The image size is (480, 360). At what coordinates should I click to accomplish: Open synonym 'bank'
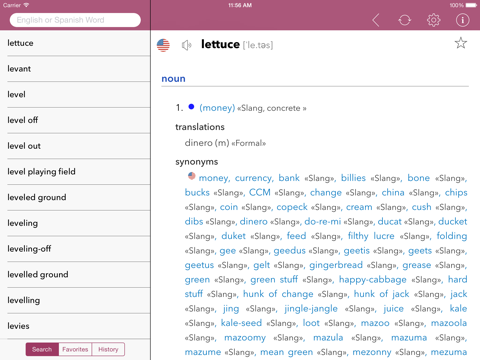[x=289, y=178]
